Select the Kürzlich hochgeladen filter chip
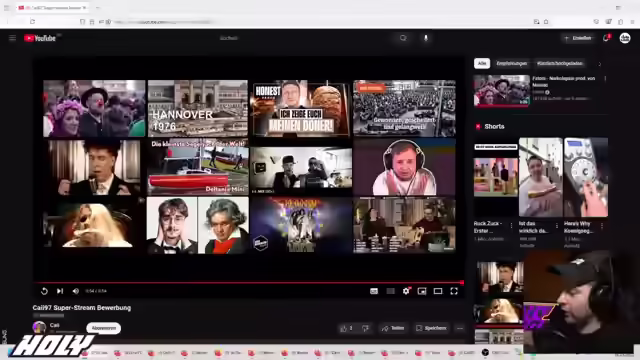Screen dimensions: 640x360 pos(560,63)
